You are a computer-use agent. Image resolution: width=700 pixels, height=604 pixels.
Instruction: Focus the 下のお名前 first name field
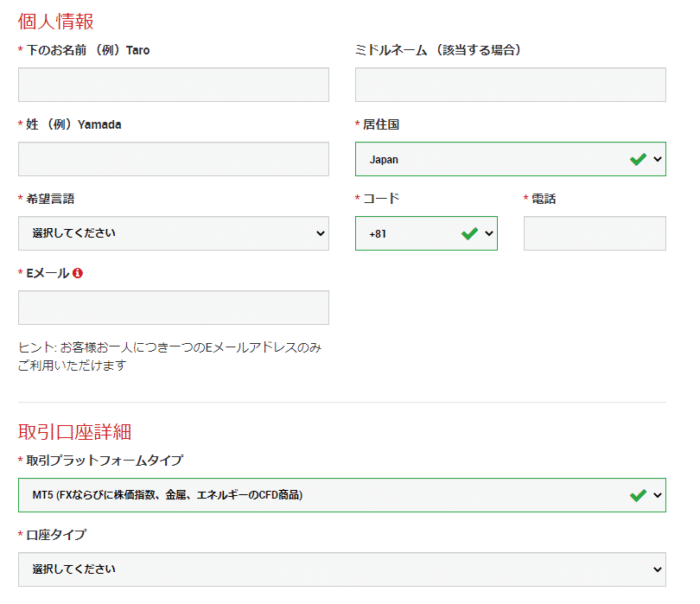pyautogui.click(x=174, y=85)
